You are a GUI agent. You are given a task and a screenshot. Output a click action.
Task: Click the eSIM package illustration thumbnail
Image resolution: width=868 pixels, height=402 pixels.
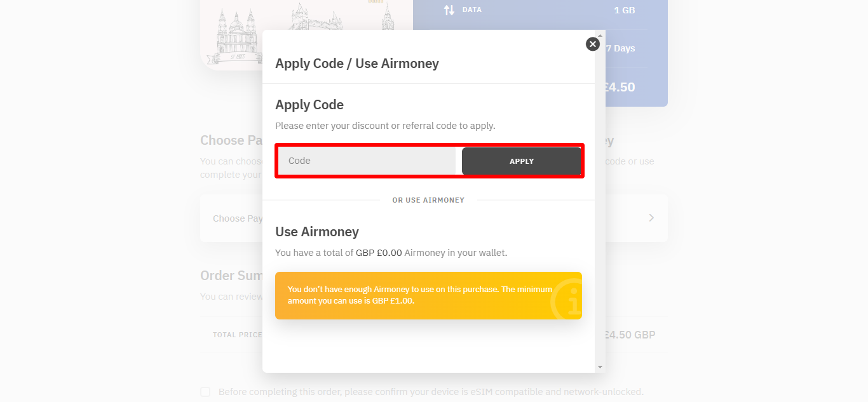pyautogui.click(x=306, y=35)
